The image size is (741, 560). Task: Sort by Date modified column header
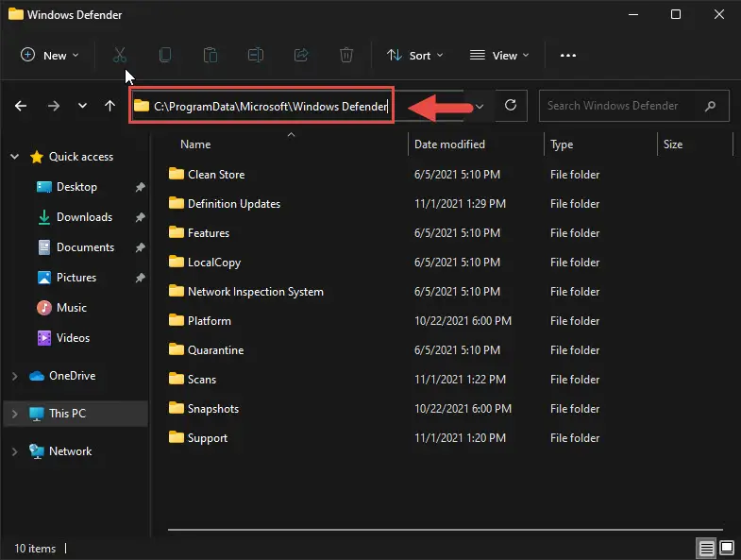(449, 144)
